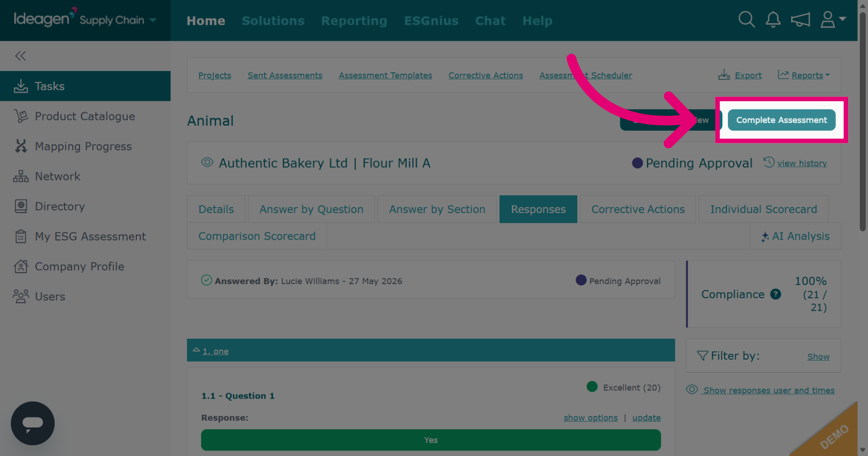Open Chat from top navigation
This screenshot has width=868, height=456.
click(490, 21)
